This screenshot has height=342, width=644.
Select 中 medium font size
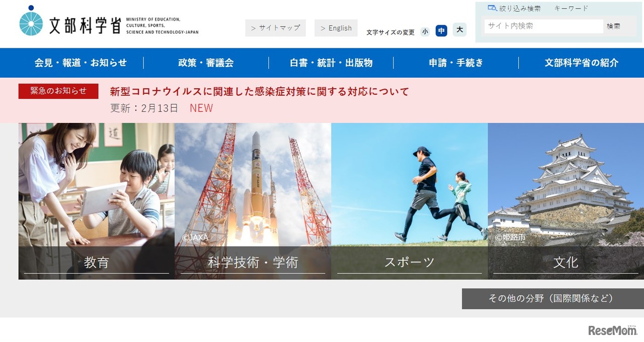click(x=441, y=31)
